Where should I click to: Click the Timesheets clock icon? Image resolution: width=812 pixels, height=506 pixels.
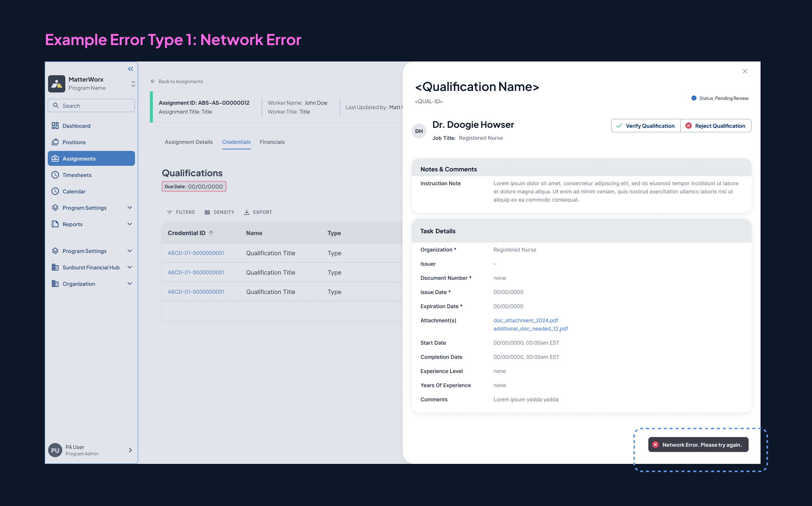(55, 175)
